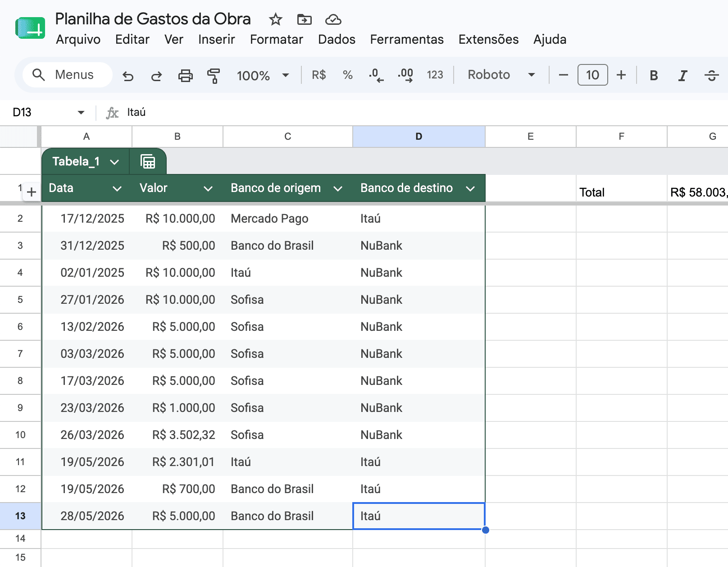The height and width of the screenshot is (567, 728).
Task: Open the Ferramentas menu
Action: (407, 40)
